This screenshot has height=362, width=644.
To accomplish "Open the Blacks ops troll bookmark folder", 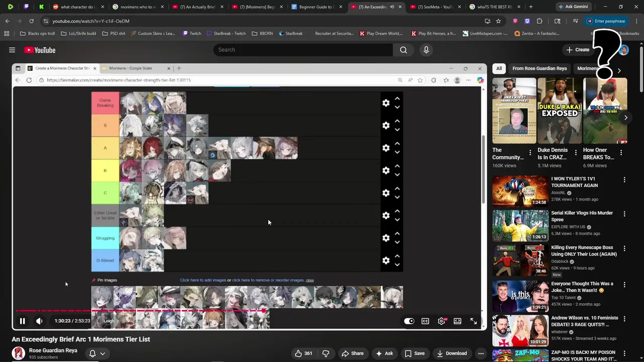I will (x=37, y=34).
